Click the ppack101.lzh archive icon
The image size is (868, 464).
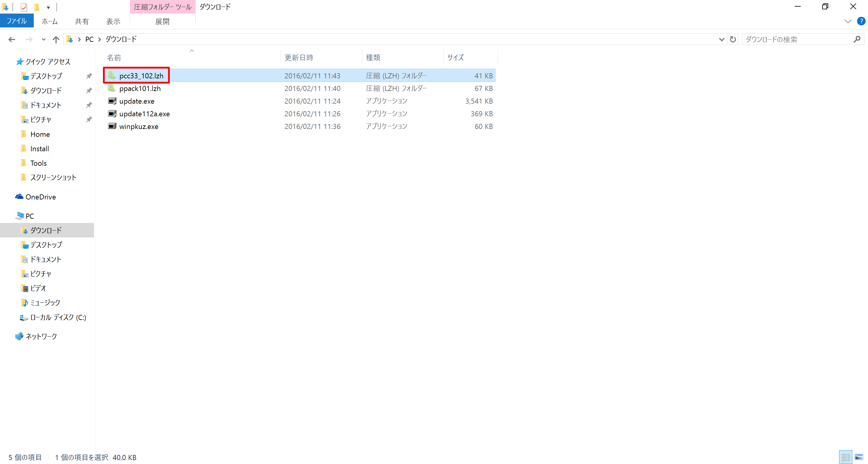(x=112, y=88)
